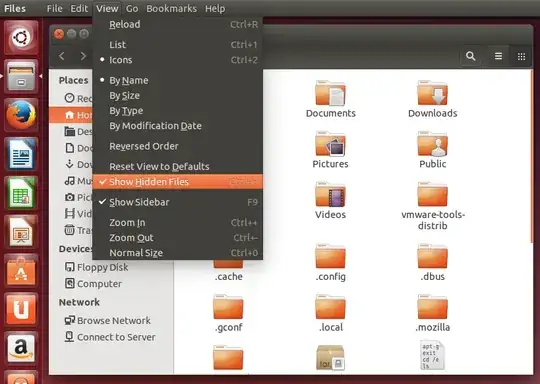The width and height of the screenshot is (540, 384).
Task: Open the Bookmarks menu
Action: pyautogui.click(x=172, y=8)
